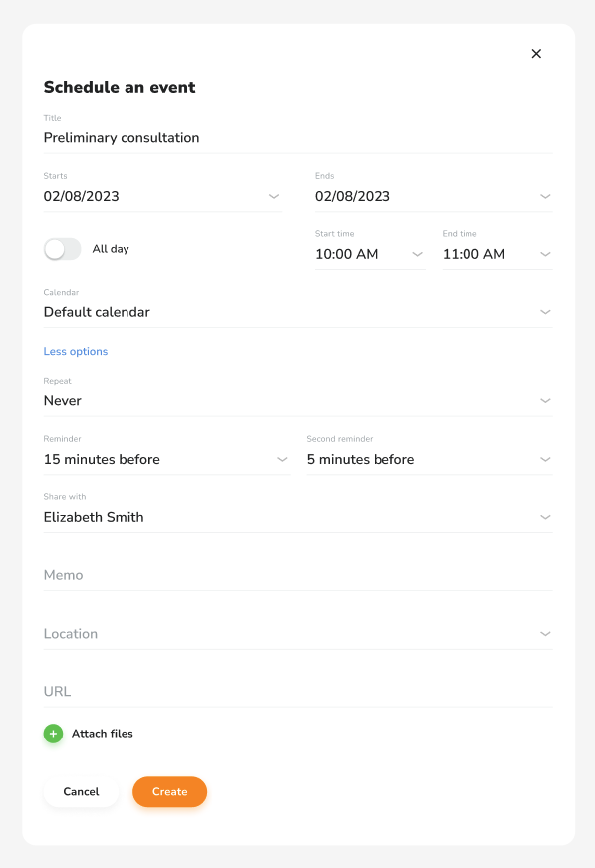Image resolution: width=595 pixels, height=868 pixels.
Task: Collapse extras with Less options link
Action: coord(76,352)
